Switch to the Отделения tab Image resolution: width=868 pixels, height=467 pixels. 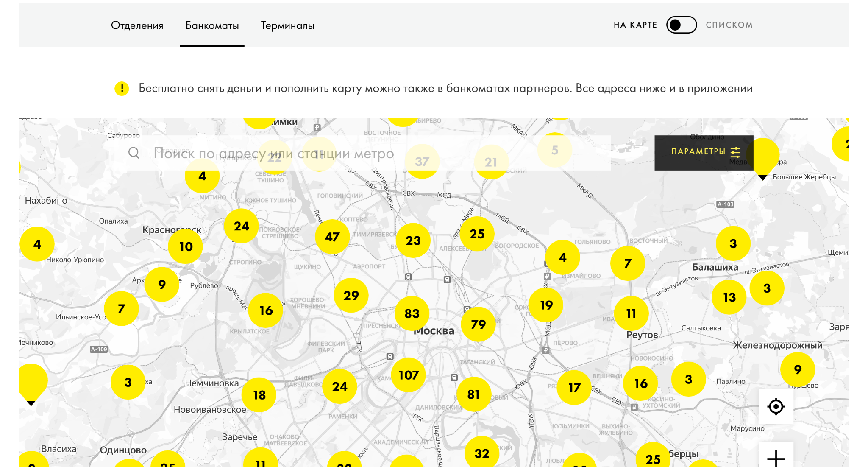(137, 25)
